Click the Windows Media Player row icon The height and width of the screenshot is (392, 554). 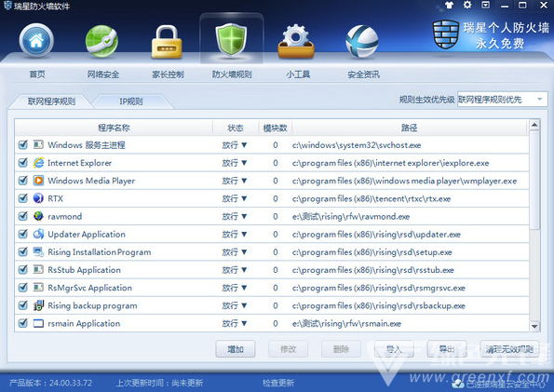point(38,181)
